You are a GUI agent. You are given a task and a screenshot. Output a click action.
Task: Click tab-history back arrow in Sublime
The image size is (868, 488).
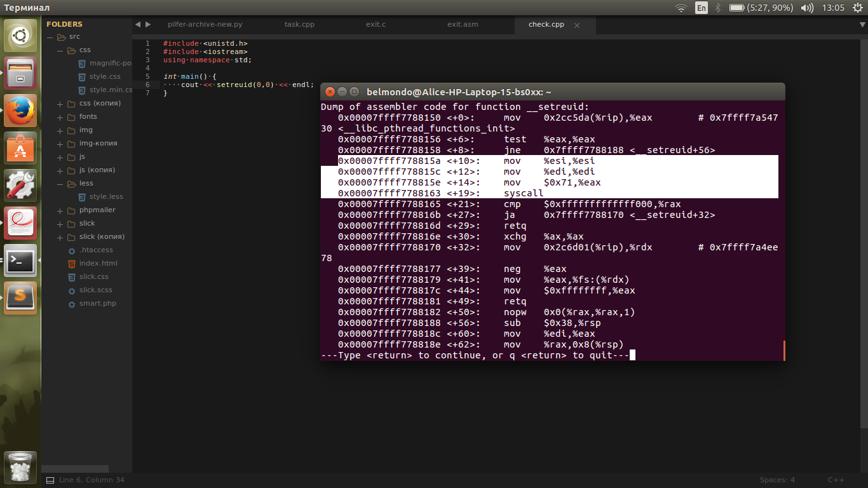click(138, 24)
